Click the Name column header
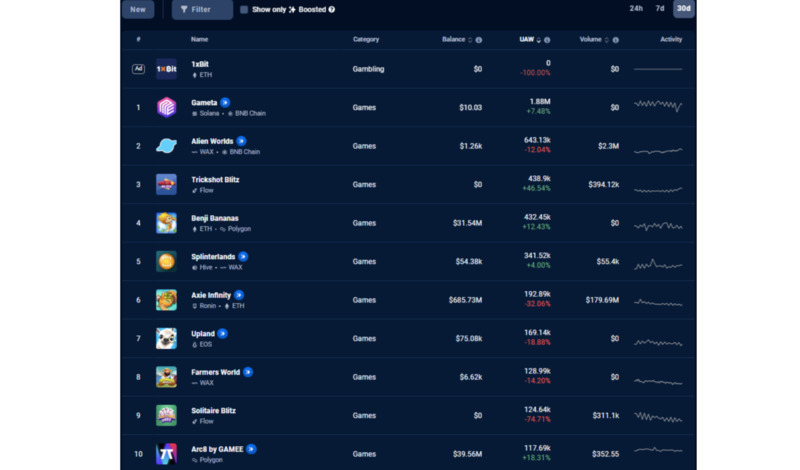The image size is (800, 470). click(199, 39)
